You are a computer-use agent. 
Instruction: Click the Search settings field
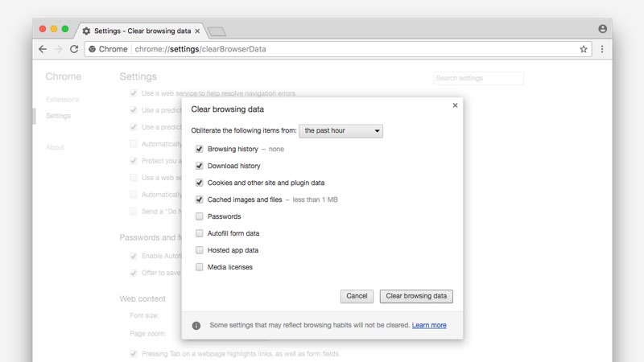[x=478, y=78]
